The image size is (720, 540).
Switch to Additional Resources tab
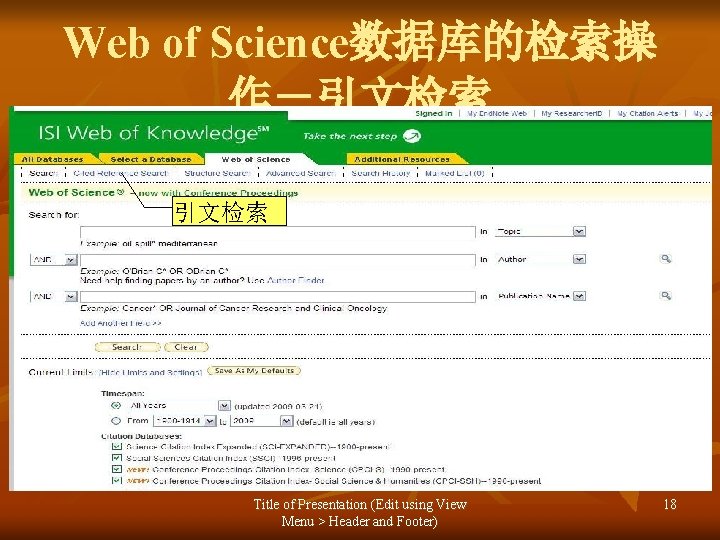(x=402, y=159)
